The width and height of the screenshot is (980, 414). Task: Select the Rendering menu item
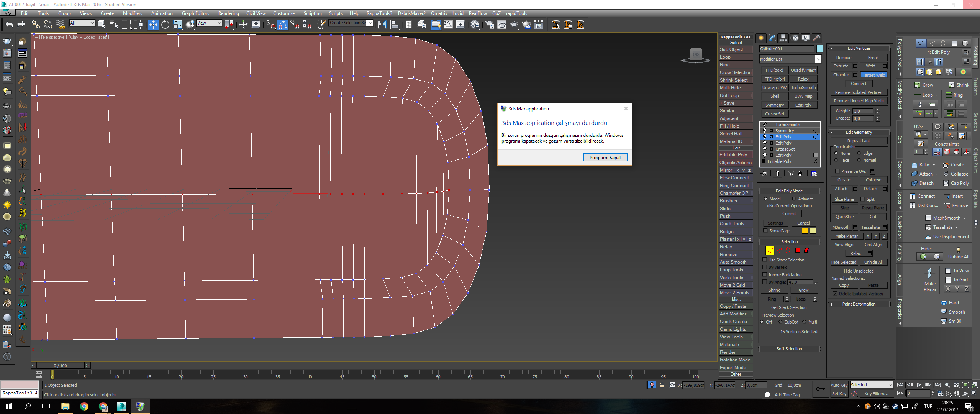pos(225,14)
